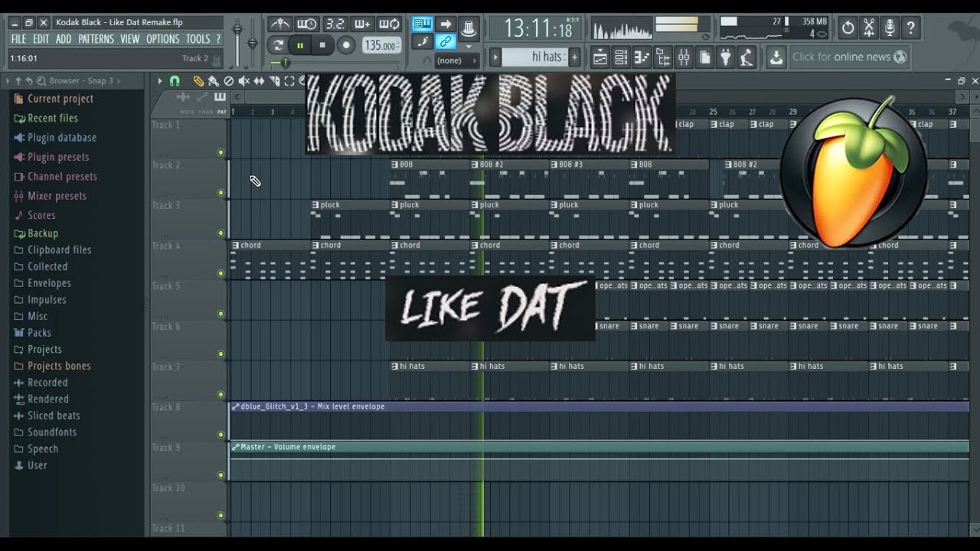Image resolution: width=980 pixels, height=551 pixels.
Task: Select the Slice tool in playlist
Action: (x=274, y=81)
